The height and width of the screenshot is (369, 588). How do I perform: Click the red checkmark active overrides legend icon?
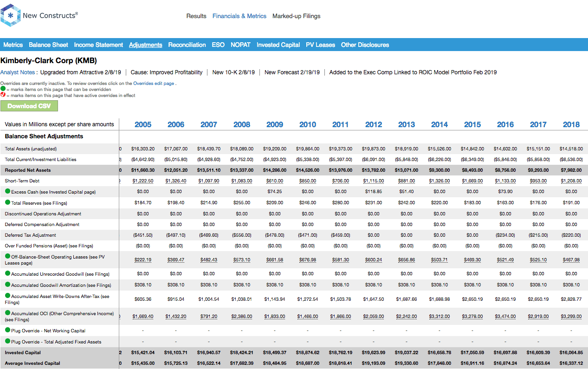point(3,95)
